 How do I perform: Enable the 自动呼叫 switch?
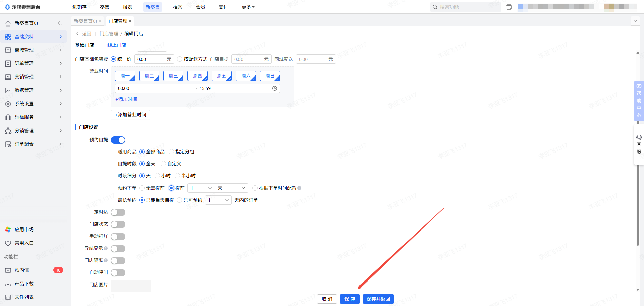118,273
